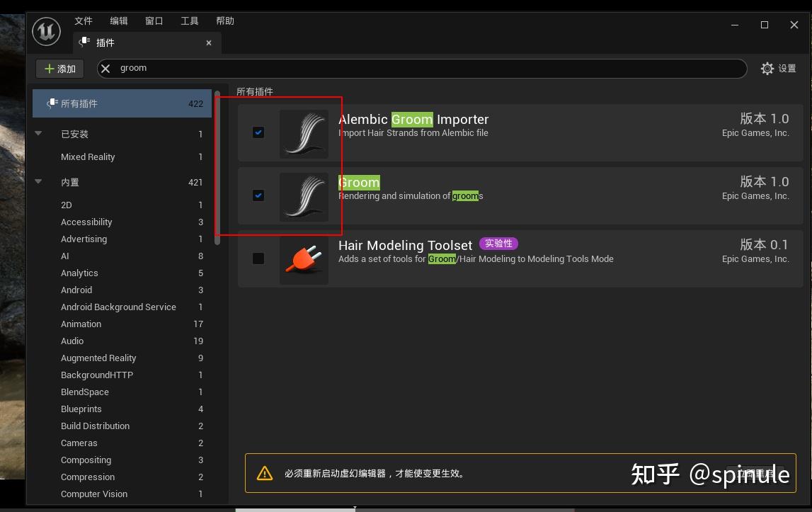Image resolution: width=812 pixels, height=512 pixels.
Task: Select the Advertising category
Action: pos(122,239)
